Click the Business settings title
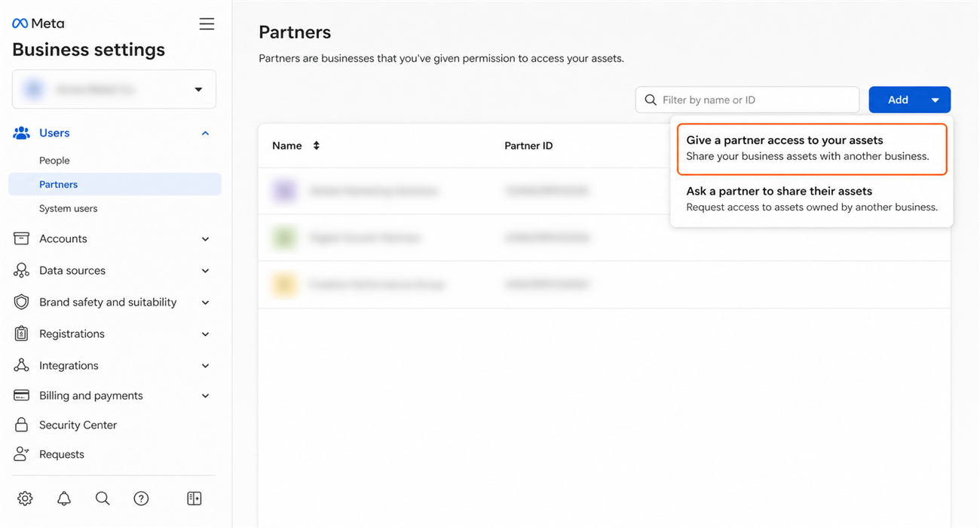980x528 pixels. pyautogui.click(x=88, y=50)
